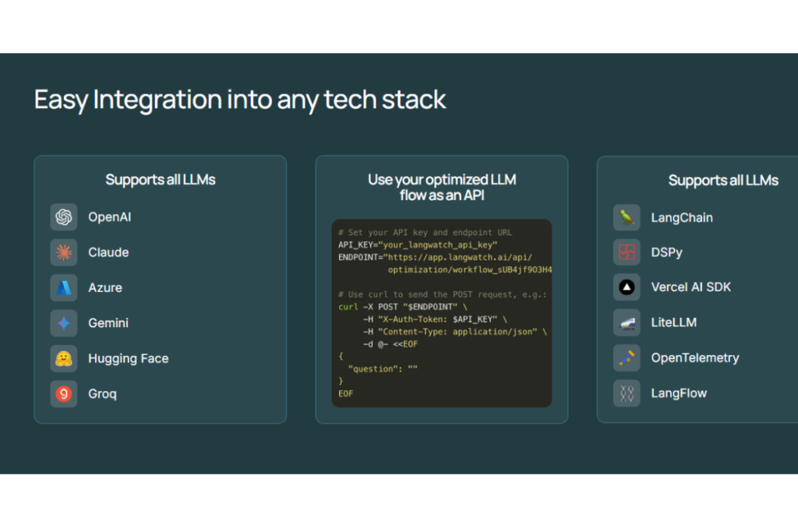Select the Gemini label
The width and height of the screenshot is (798, 532).
click(108, 323)
